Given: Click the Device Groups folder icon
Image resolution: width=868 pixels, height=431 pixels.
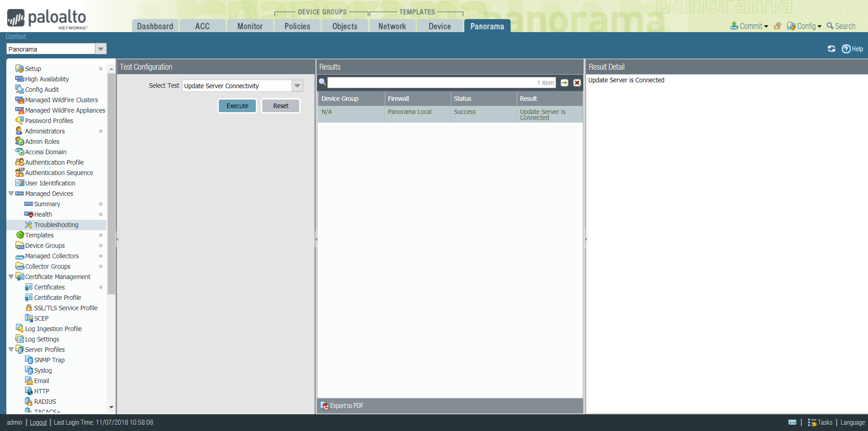Looking at the screenshot, I should [x=19, y=246].
